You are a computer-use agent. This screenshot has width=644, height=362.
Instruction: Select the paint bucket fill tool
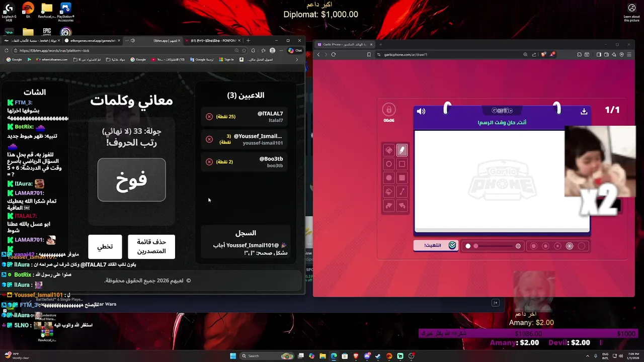click(389, 192)
